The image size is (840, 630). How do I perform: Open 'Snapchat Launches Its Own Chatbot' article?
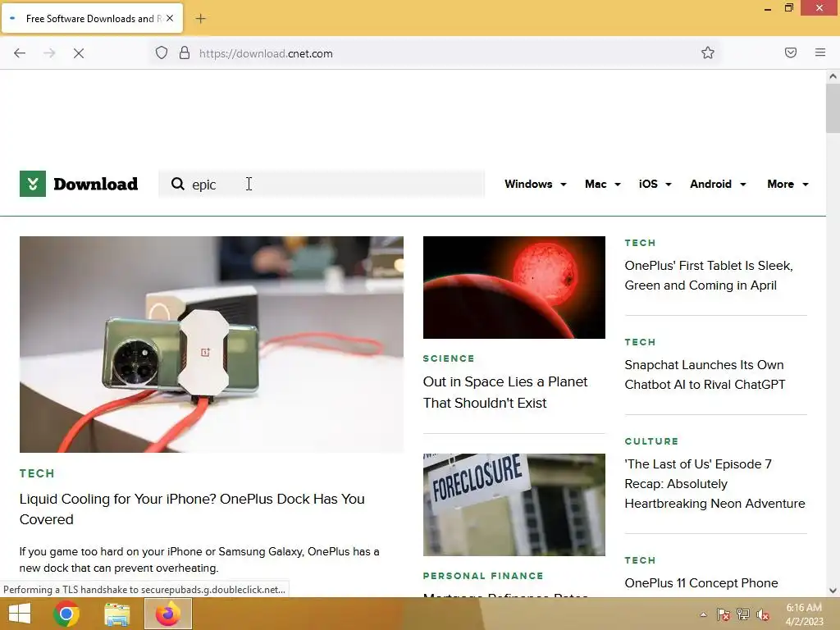705,374
